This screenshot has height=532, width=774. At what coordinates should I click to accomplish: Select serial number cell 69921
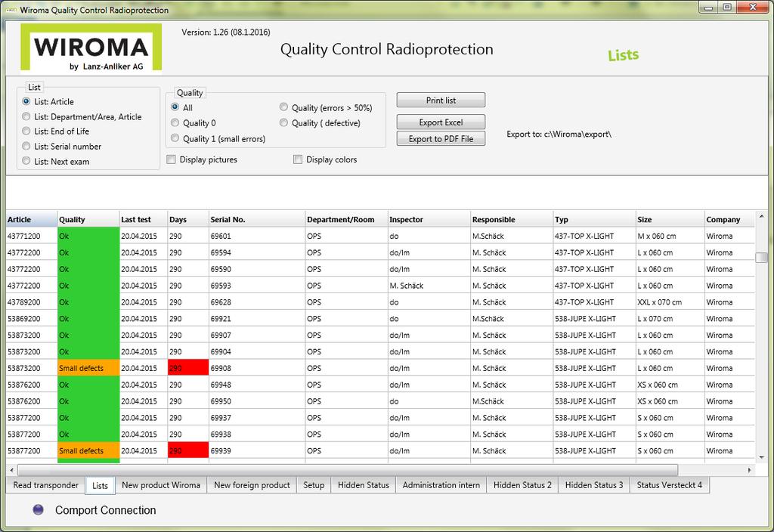pos(257,318)
